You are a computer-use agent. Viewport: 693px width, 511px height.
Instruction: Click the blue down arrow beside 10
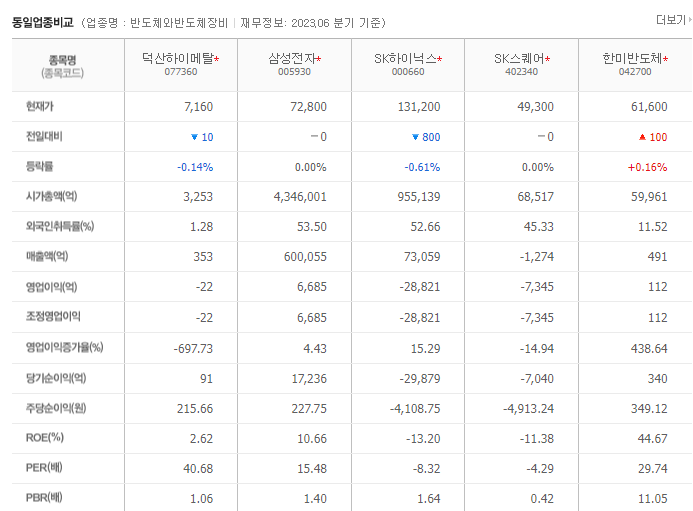[194, 137]
